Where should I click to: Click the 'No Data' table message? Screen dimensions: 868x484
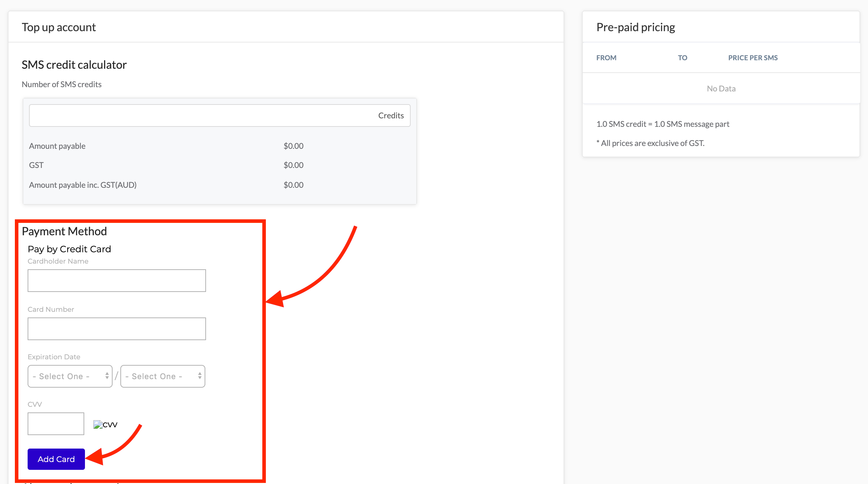coord(721,88)
